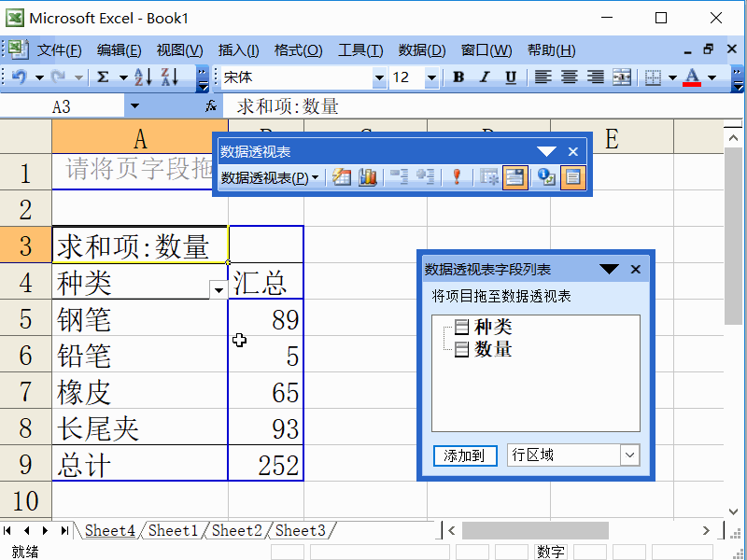Open the 数据透视表(P) toolbar menu

click(x=270, y=178)
